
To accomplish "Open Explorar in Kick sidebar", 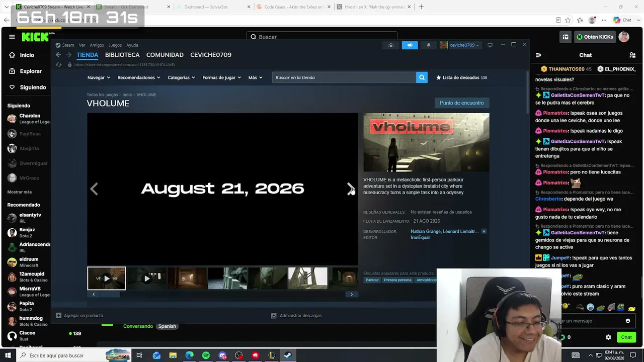I will [25, 71].
